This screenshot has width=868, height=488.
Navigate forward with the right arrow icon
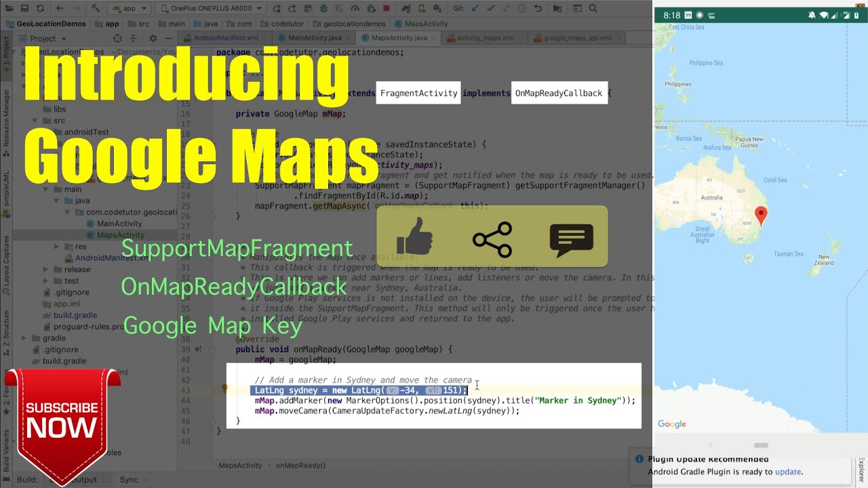[x=76, y=9]
